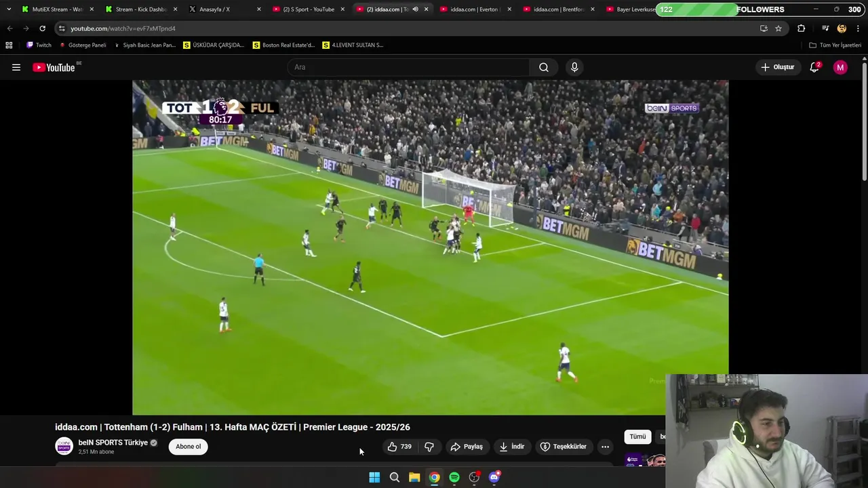Click the 2,51 Mn abone subscriber count
The width and height of the screenshot is (868, 488).
point(96,452)
